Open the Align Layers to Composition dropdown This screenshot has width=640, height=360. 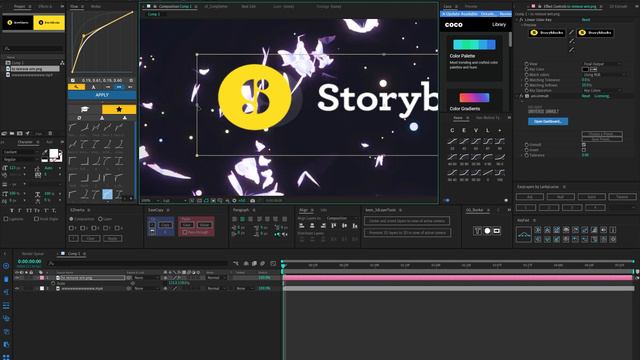tap(342, 218)
